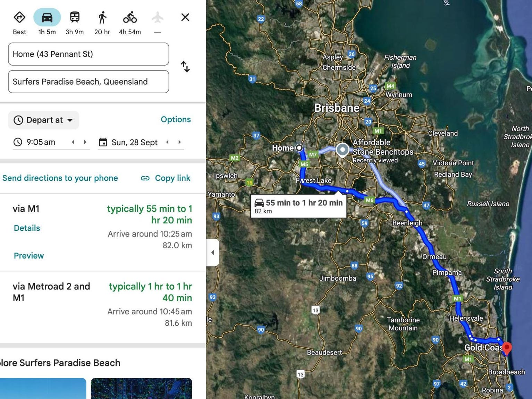This screenshot has width=532, height=399.
Task: Open the Depart at dropdown
Action: click(44, 120)
